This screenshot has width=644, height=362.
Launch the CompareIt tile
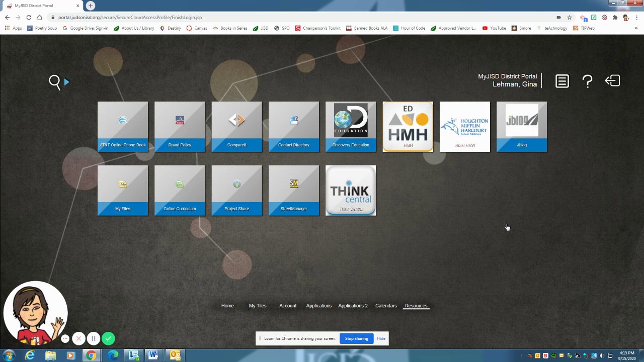click(x=237, y=127)
